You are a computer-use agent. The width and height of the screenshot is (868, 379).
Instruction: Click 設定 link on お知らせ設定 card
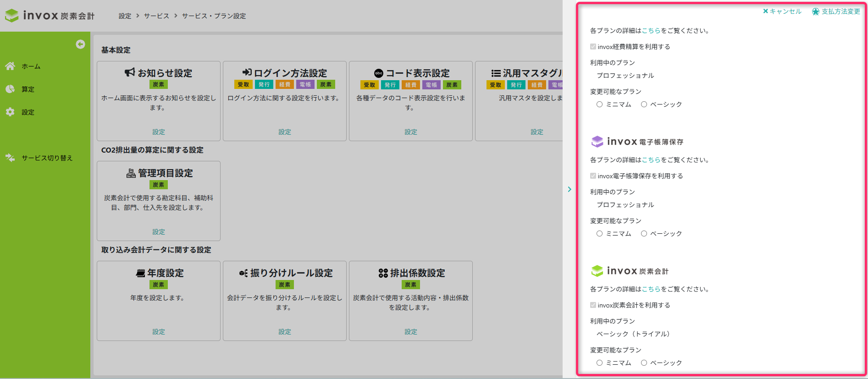tap(159, 132)
